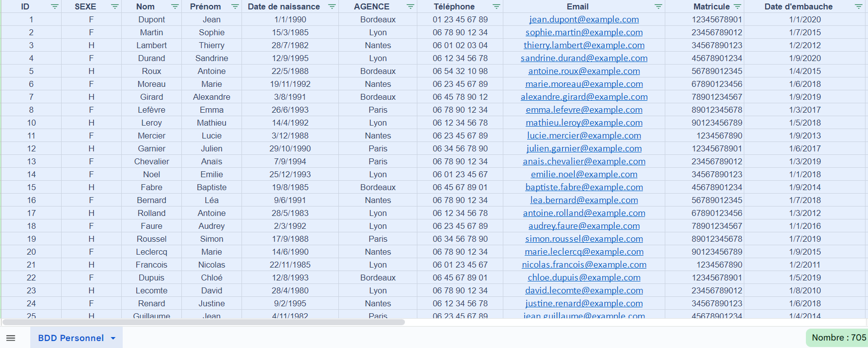The height and width of the screenshot is (348, 868).
Task: Open thierry.lambert@example.com email link
Action: (x=584, y=45)
